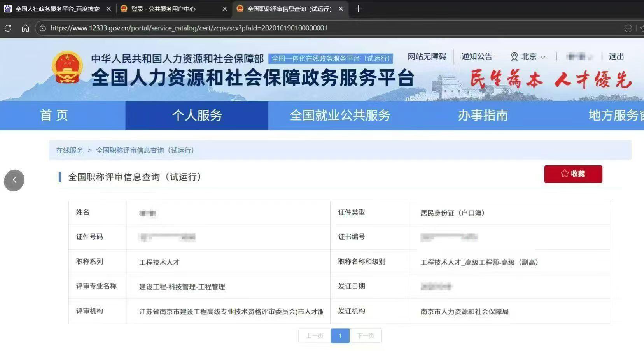Viewport: 644px width, 351px height.
Task: Click the 在线服务 breadcrumb link
Action: click(70, 150)
